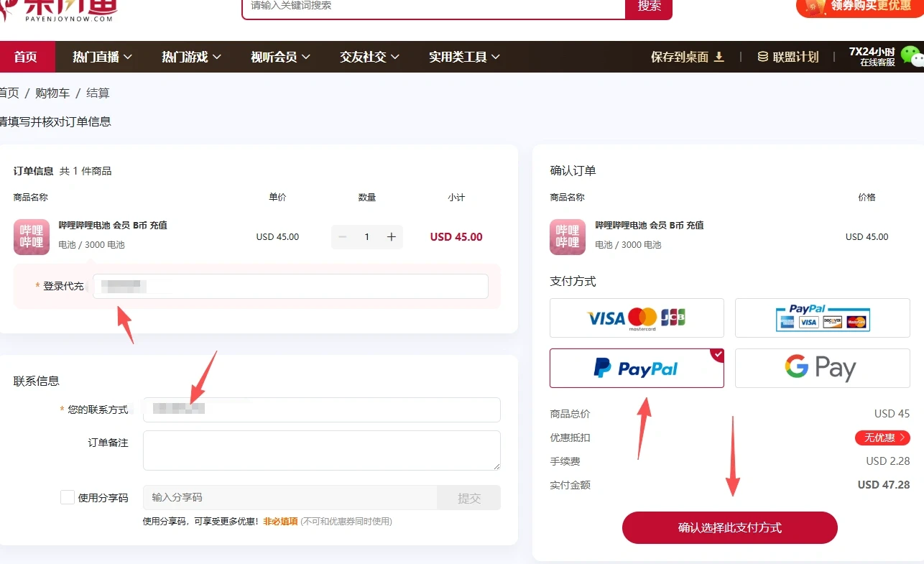
Task: Select Visa Mastercard JCB payment option
Action: pos(637,318)
